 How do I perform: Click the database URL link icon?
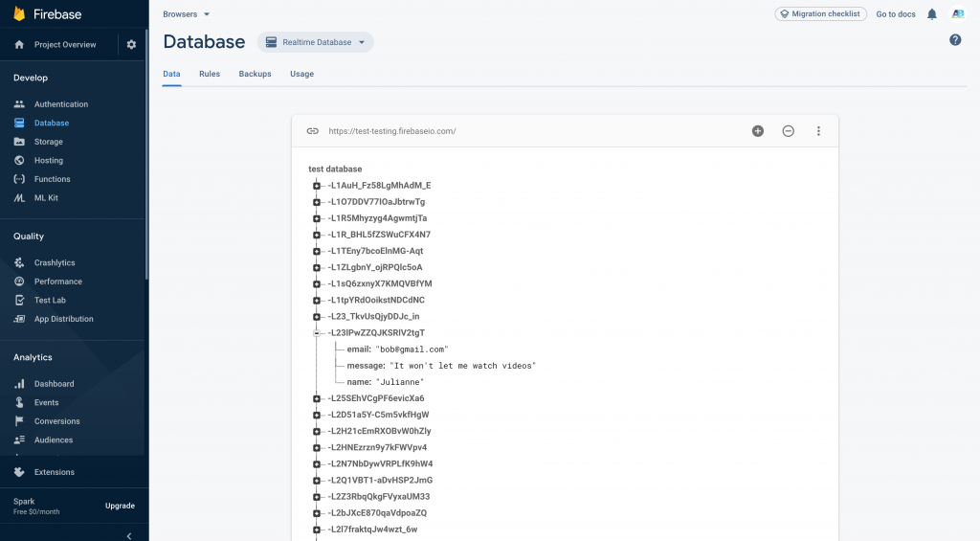[313, 131]
